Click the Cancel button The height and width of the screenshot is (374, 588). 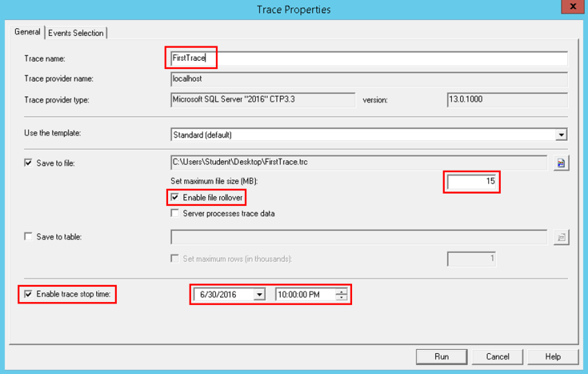[x=497, y=357]
